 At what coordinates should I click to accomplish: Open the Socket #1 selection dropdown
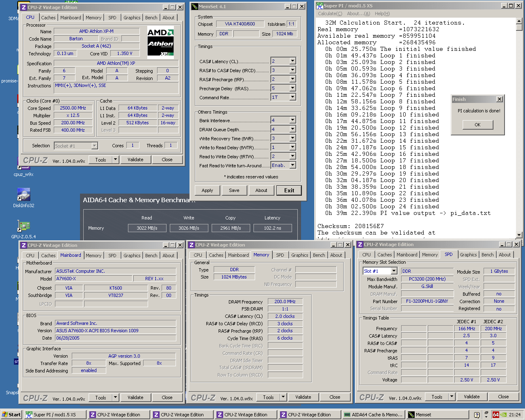(94, 146)
